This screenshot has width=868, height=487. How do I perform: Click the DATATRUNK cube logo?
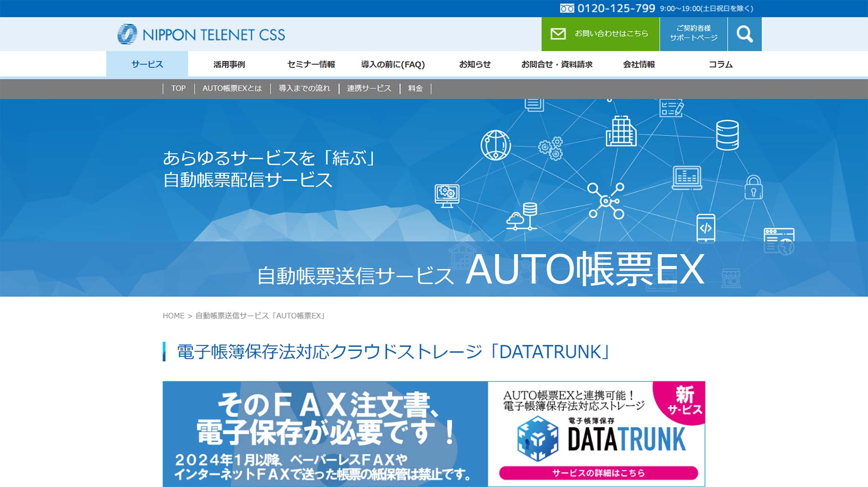(538, 439)
